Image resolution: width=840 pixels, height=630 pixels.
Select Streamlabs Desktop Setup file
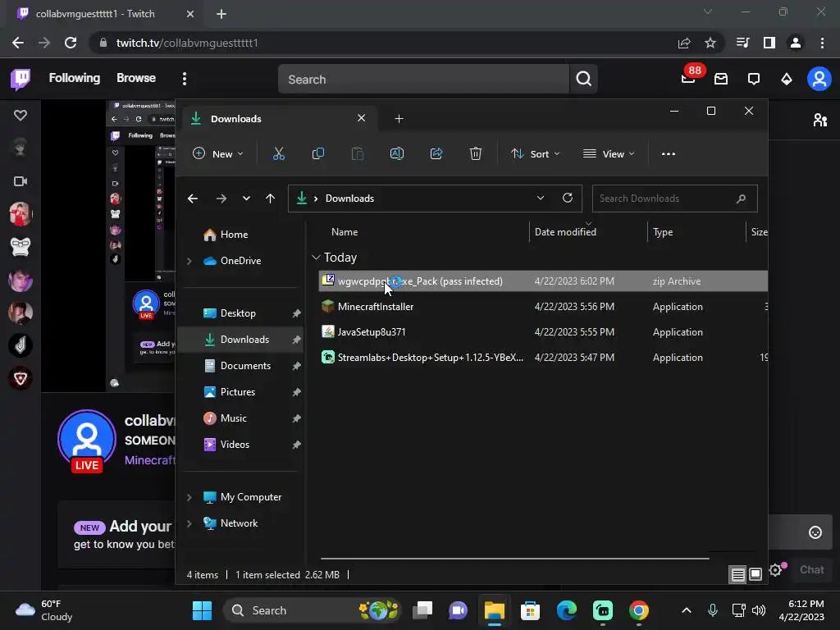543,358
